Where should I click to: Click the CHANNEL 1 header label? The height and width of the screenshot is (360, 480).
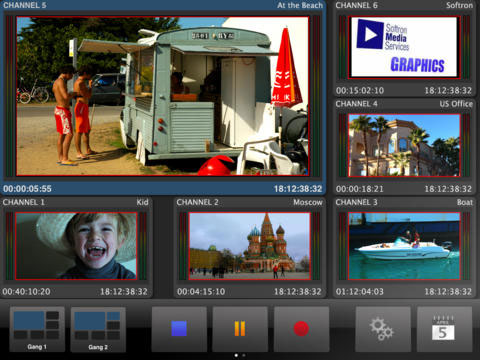tap(24, 202)
